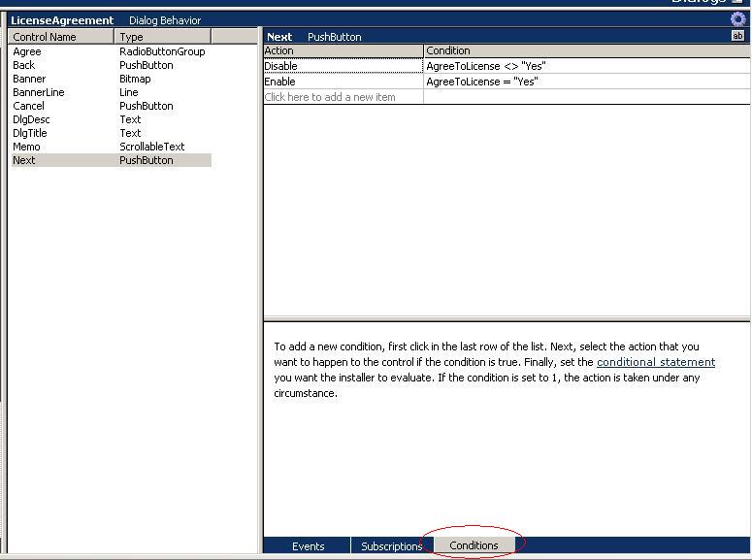Select the BannerLine control row
Screen dimensions: 752x560
(x=39, y=92)
